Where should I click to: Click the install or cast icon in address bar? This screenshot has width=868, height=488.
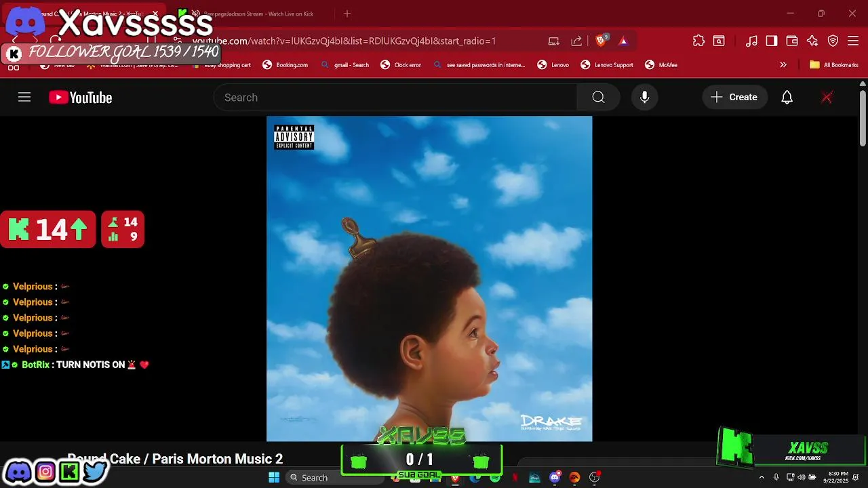pyautogui.click(x=554, y=41)
